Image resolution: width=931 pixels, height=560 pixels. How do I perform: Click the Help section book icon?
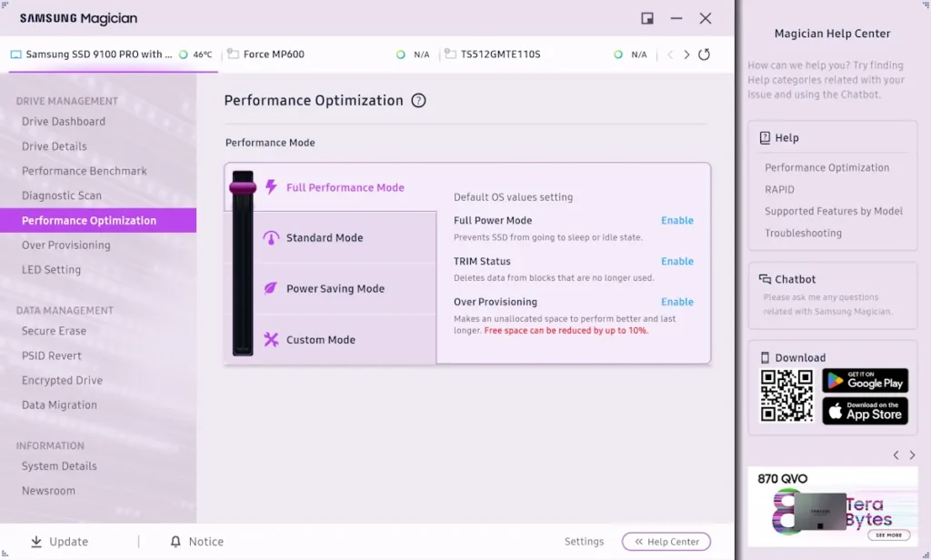click(765, 138)
